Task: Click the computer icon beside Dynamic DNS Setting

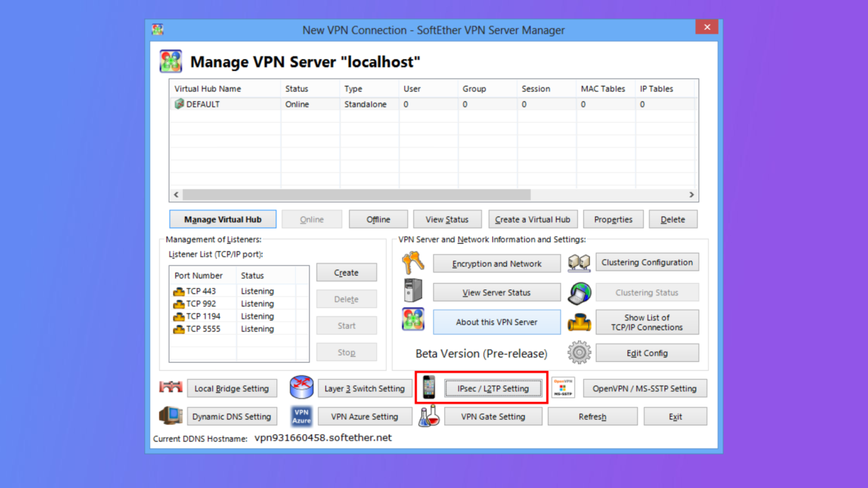Action: [x=171, y=416]
